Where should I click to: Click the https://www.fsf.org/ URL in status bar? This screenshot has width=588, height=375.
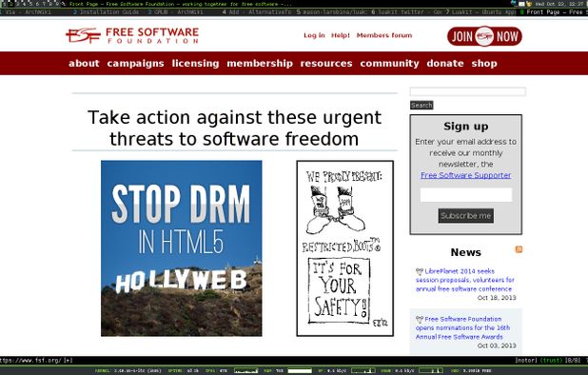tap(30, 361)
